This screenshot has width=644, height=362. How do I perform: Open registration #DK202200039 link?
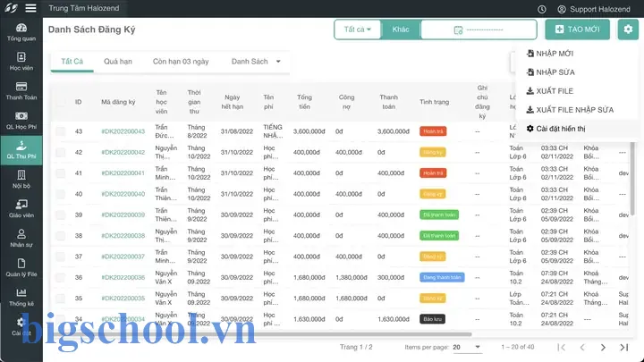click(x=123, y=215)
